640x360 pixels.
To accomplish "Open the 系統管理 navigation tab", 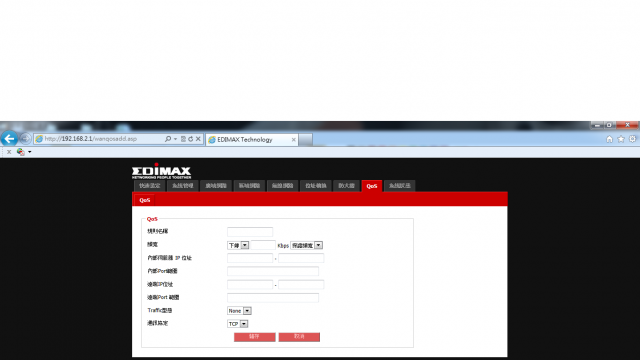I will [182, 186].
